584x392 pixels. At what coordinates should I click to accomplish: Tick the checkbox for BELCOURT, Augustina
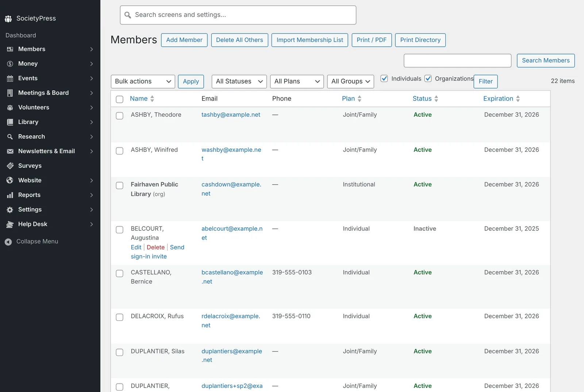click(x=119, y=229)
